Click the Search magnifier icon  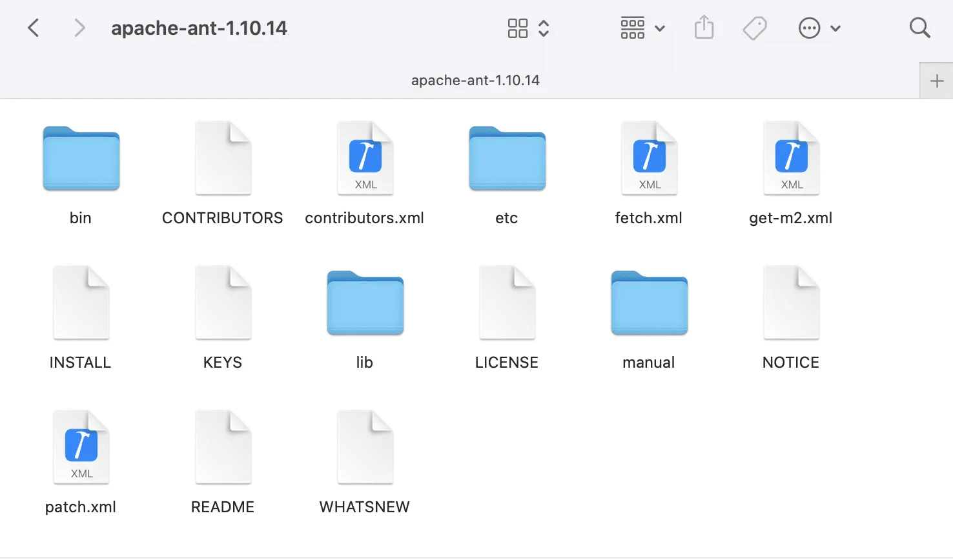coord(919,28)
